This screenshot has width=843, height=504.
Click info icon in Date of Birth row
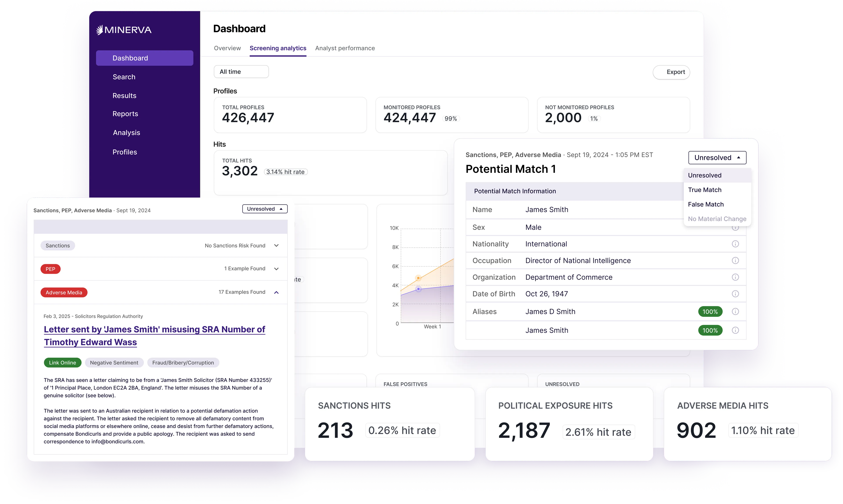735,294
